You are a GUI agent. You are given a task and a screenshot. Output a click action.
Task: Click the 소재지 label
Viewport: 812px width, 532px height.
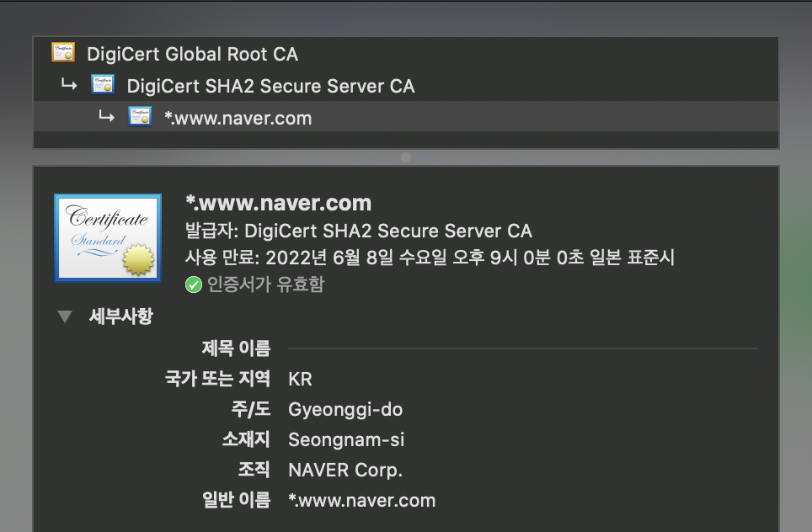(x=246, y=439)
